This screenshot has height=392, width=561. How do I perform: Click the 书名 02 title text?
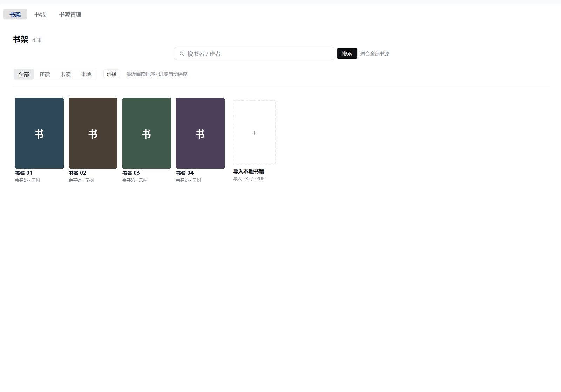(77, 173)
